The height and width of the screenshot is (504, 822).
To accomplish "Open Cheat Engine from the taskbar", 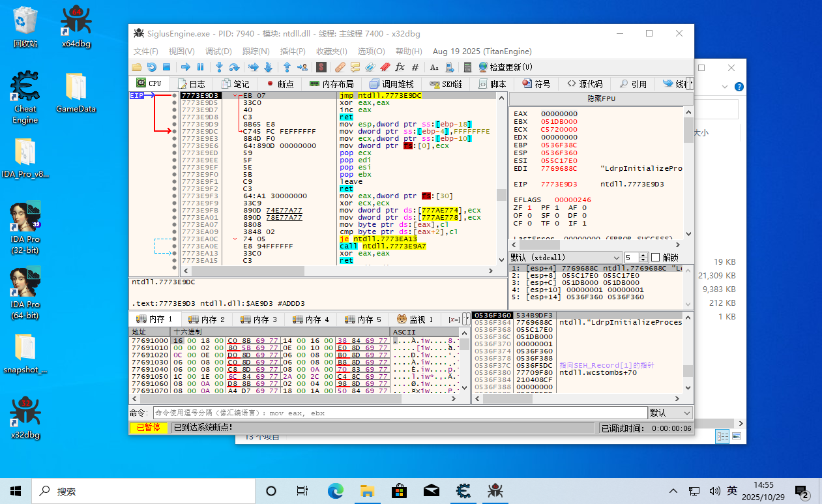I will [464, 491].
